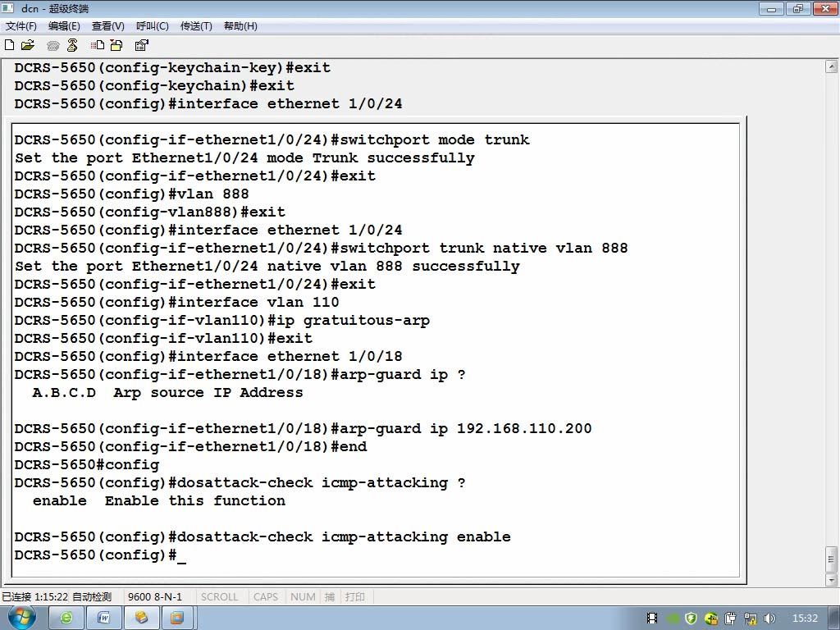This screenshot has width=840, height=630.
Task: Click the SCROLL status indicator
Action: pos(219,596)
